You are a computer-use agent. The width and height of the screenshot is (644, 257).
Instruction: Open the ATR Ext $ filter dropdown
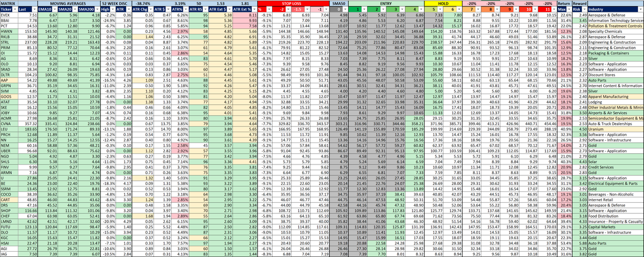coord(229,10)
